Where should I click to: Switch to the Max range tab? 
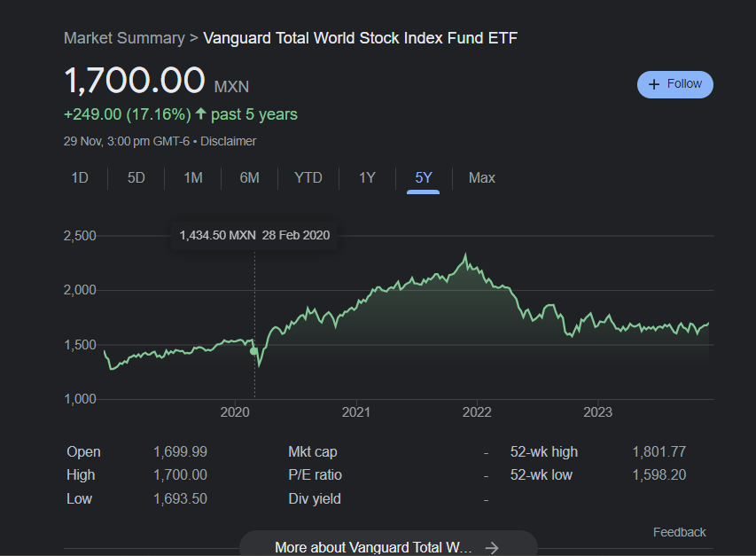(x=481, y=178)
